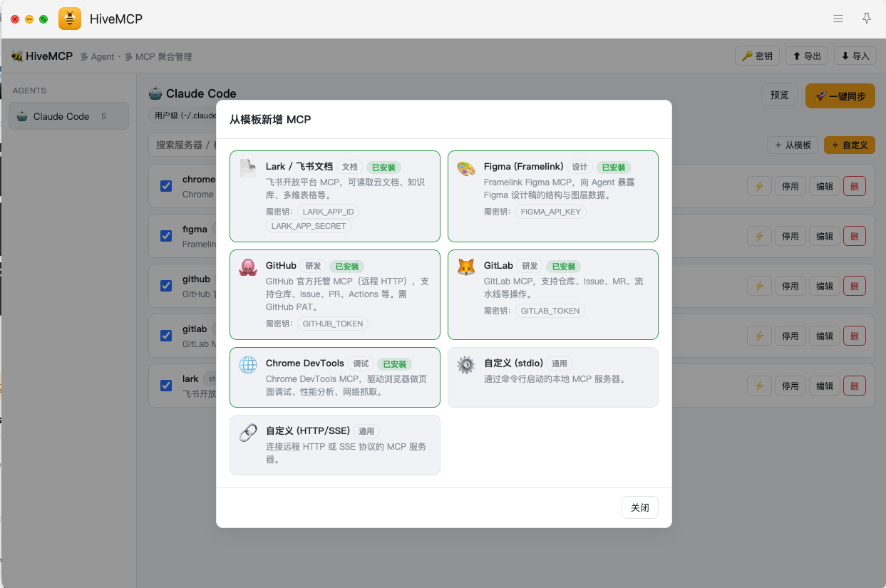Click 编辑 for the lark server

click(x=825, y=386)
